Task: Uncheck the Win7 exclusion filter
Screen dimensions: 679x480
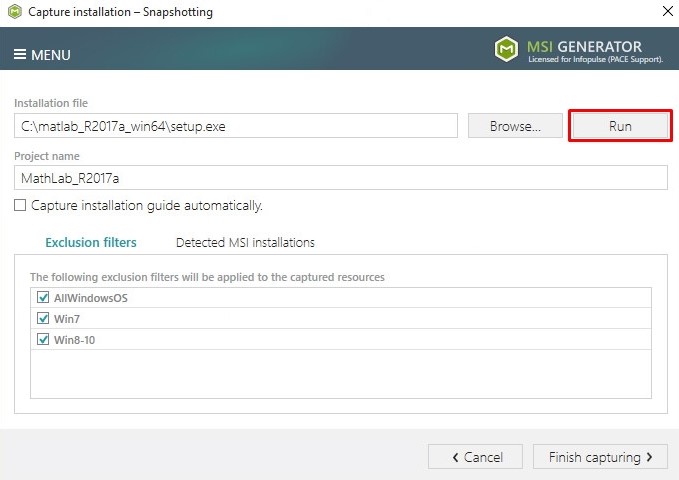Action: point(43,318)
